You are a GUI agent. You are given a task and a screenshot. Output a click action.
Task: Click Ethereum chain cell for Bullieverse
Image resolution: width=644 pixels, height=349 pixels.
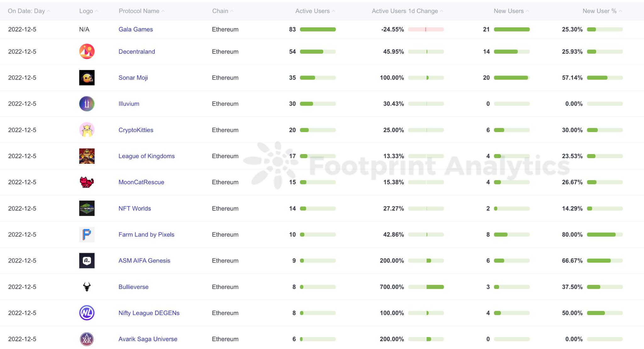(x=225, y=287)
